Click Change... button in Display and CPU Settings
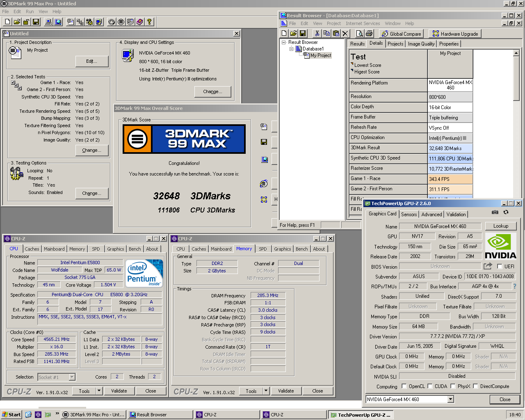The width and height of the screenshot is (525, 420). coord(212,91)
